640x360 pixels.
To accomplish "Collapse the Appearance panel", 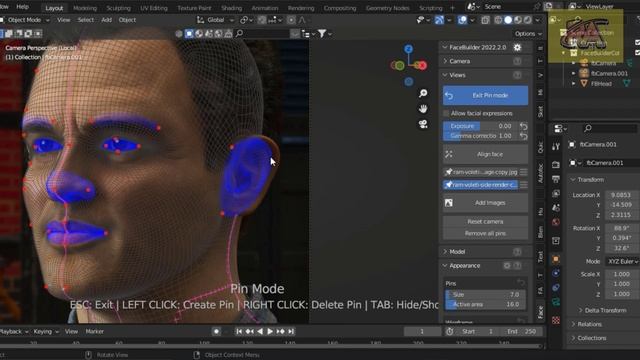I will tap(464, 266).
